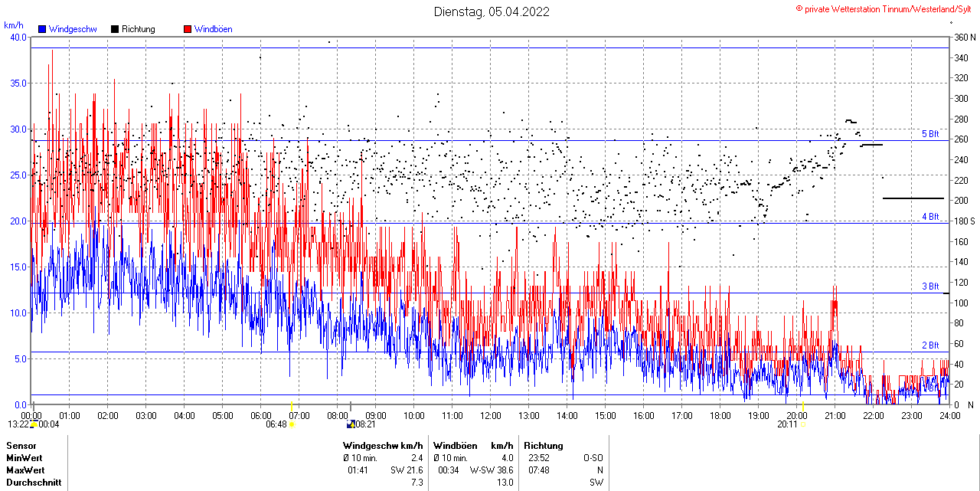Click the average wind speed 7.3

[416, 483]
